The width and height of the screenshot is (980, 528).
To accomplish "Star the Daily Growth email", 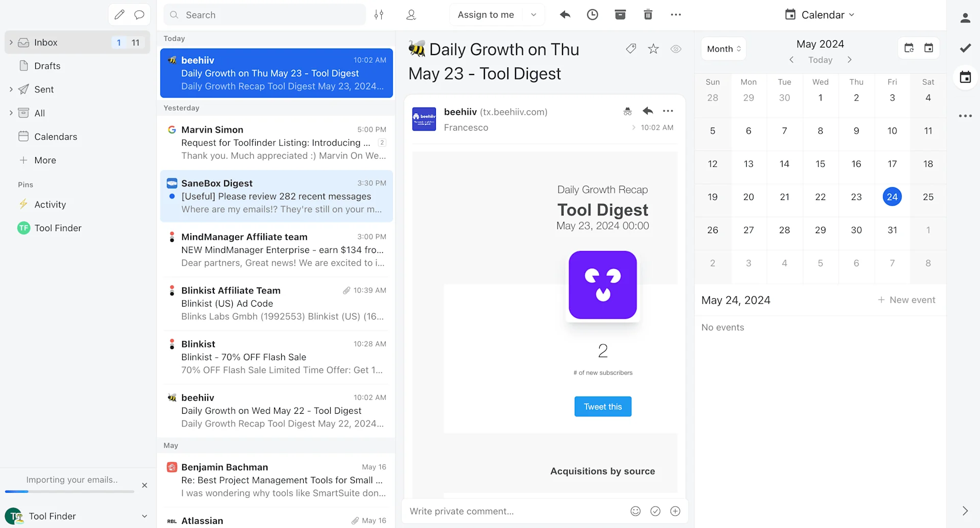I will click(653, 48).
